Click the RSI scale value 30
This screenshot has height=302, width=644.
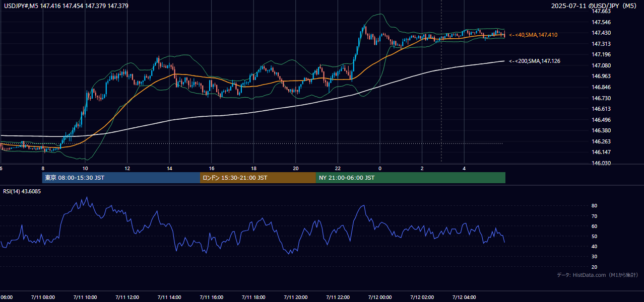click(x=594, y=257)
